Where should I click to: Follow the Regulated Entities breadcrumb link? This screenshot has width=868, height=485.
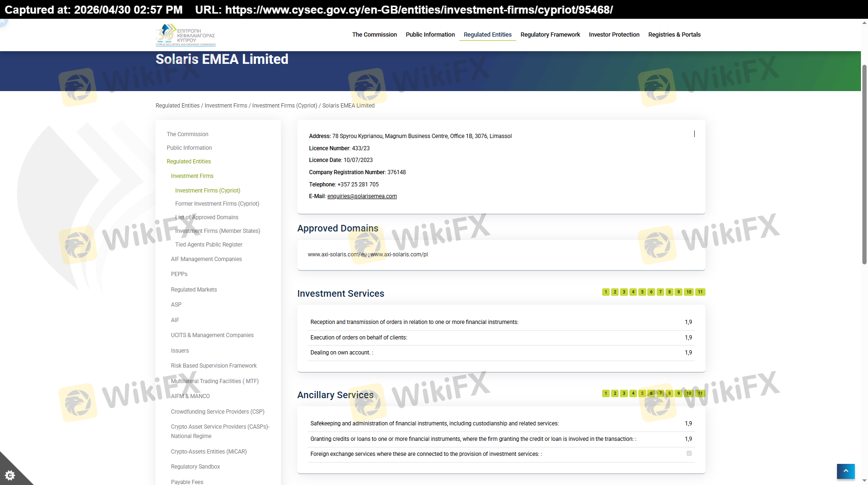click(178, 106)
